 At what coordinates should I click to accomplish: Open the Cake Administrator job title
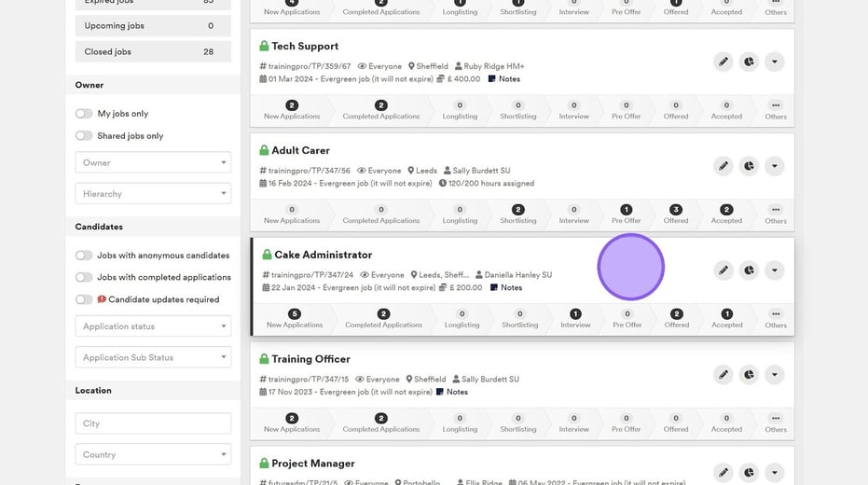(323, 255)
